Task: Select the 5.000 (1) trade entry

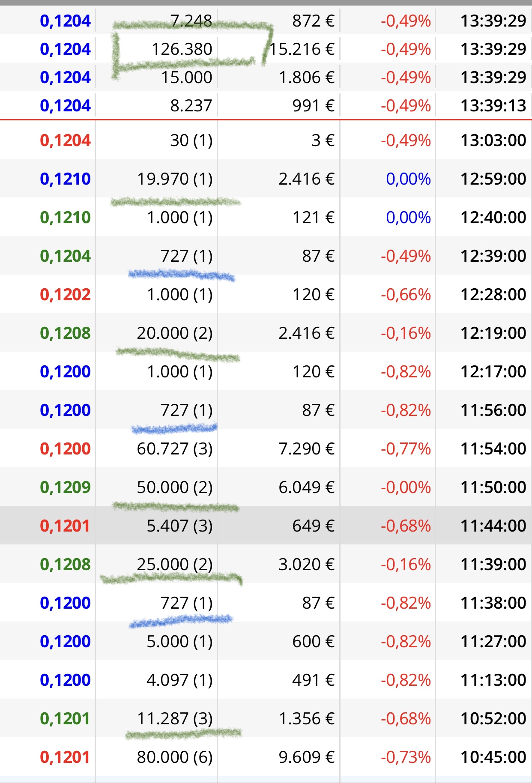Action: pyautogui.click(x=266, y=641)
